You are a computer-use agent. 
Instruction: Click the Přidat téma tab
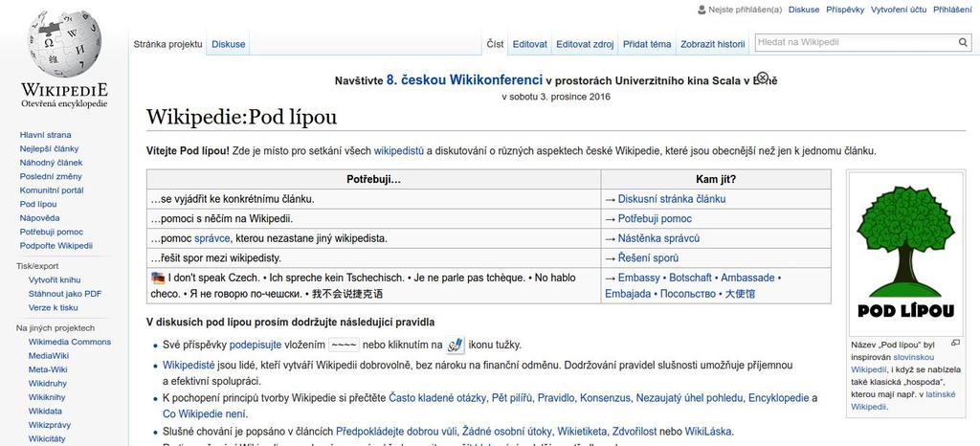(x=647, y=44)
